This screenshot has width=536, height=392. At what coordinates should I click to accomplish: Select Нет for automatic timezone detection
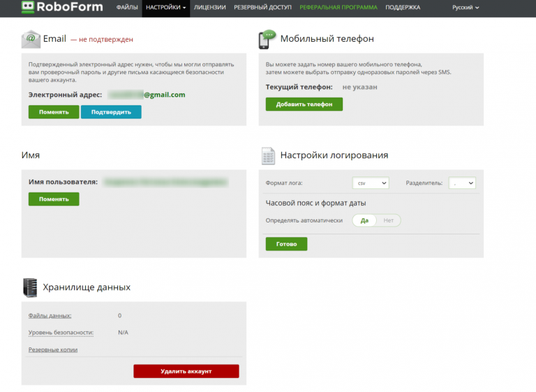point(388,220)
